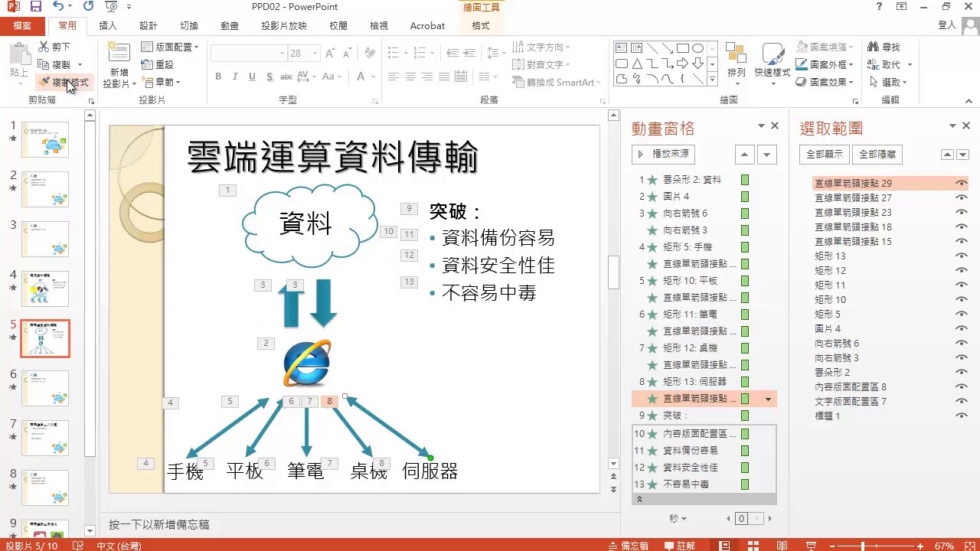Screen dimensions: 980x551
Task: Click the Play From (播放來源) button
Action: pos(663,154)
